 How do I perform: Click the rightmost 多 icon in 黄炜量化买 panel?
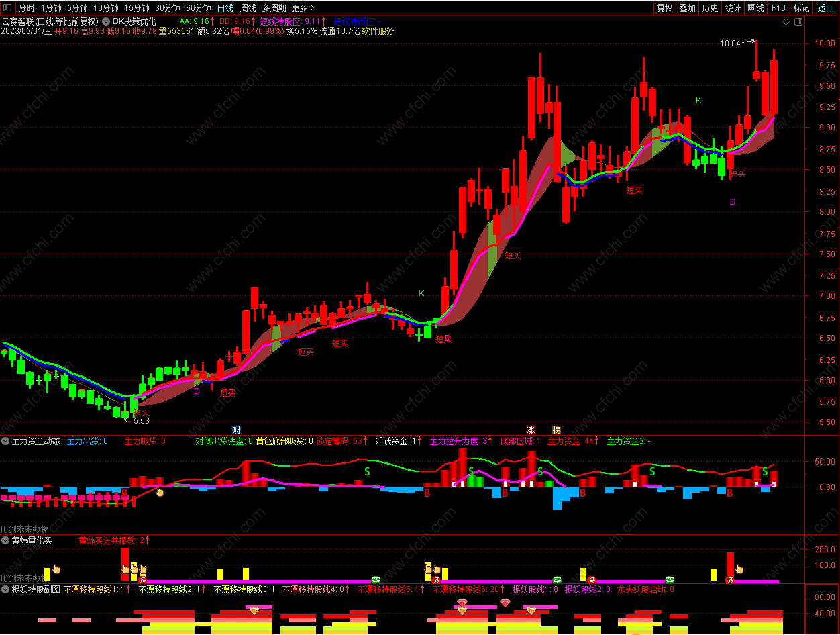[x=730, y=580]
